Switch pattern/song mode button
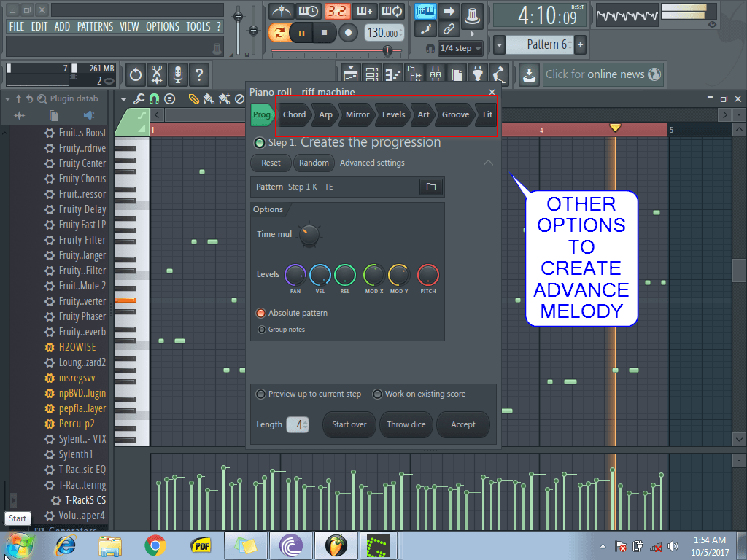Viewport: 747px width, 560px height. pyautogui.click(x=279, y=33)
